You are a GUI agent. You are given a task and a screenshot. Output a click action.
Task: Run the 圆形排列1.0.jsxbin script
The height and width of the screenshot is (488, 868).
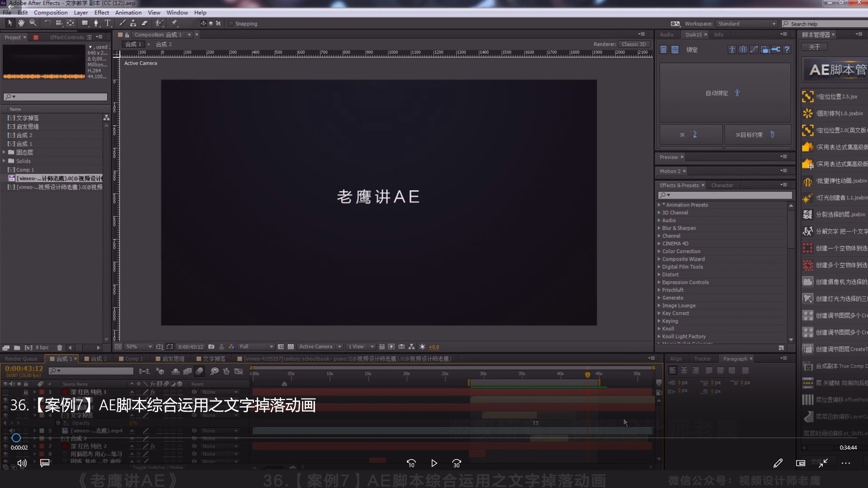click(x=835, y=113)
